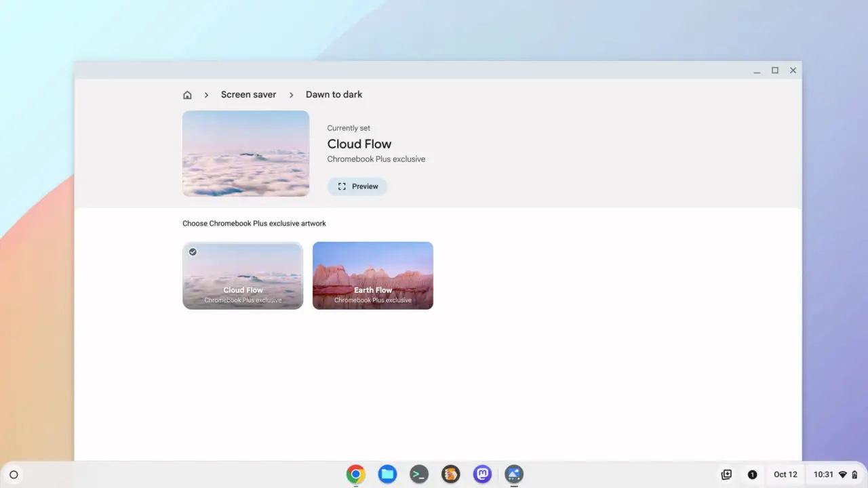Go to the Home breadcrumb icon
This screenshot has width=868, height=488.
(187, 95)
